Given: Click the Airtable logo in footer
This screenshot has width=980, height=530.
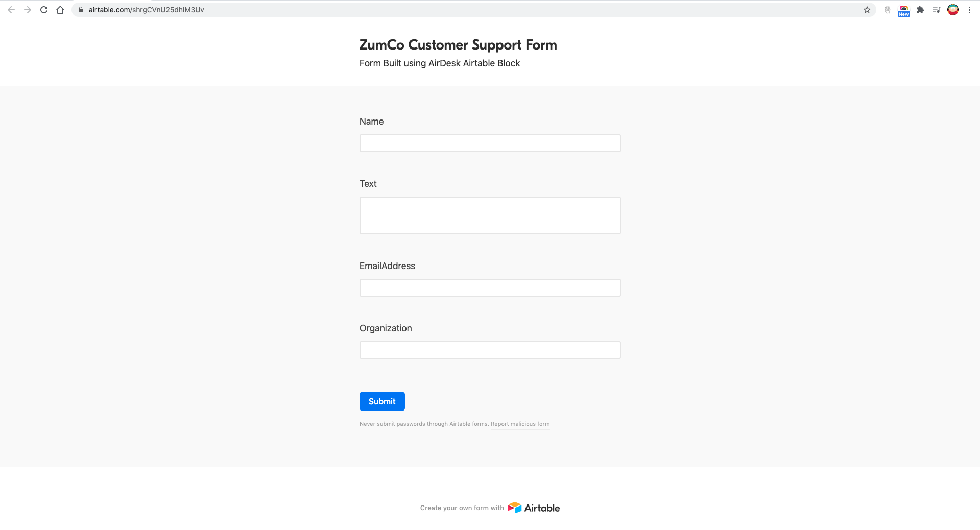Looking at the screenshot, I should [x=534, y=508].
